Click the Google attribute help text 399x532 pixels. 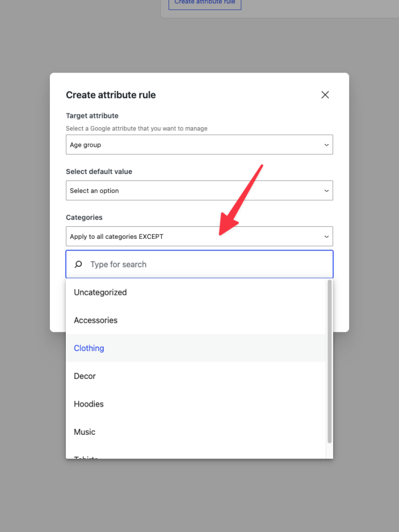[137, 129]
